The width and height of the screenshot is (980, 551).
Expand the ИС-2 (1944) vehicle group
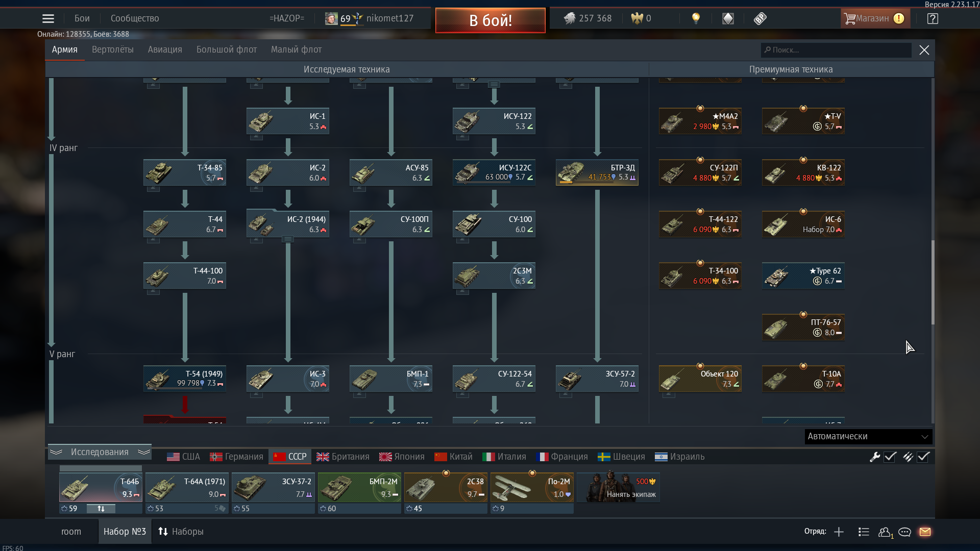pyautogui.click(x=288, y=239)
